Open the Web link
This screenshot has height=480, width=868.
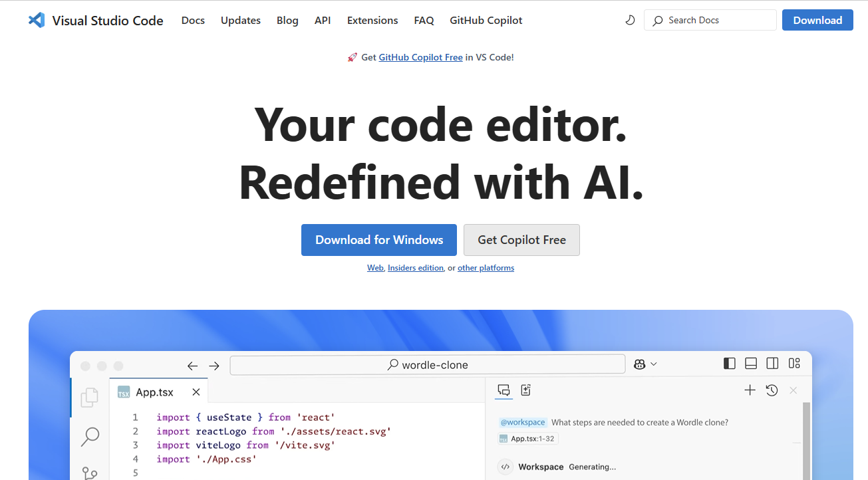pyautogui.click(x=375, y=268)
